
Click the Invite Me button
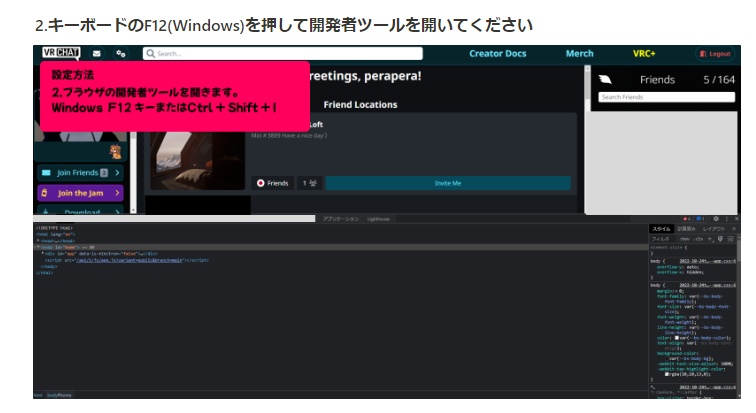pyautogui.click(x=448, y=183)
